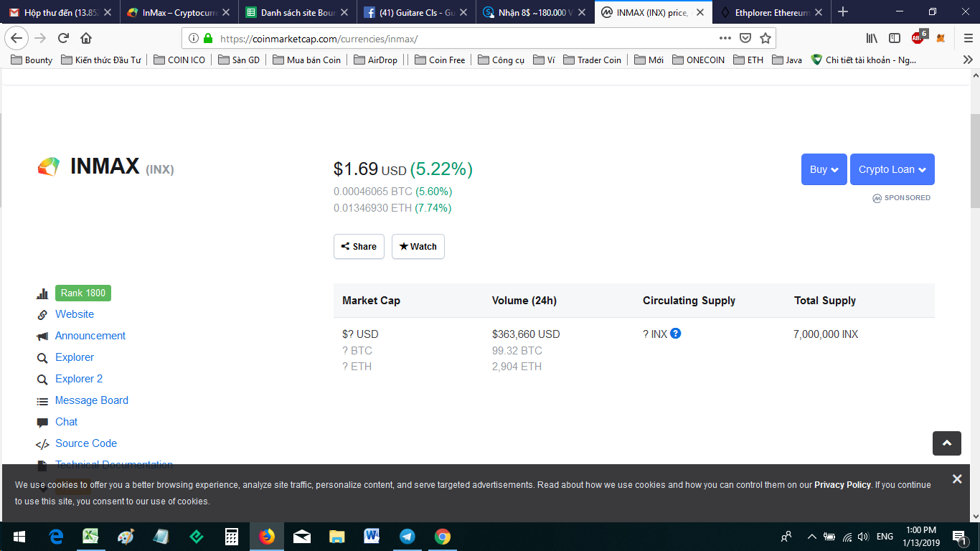Open the Chi tiết tài khoản bookmark
This screenshot has height=551, width=980.
pos(864,60)
